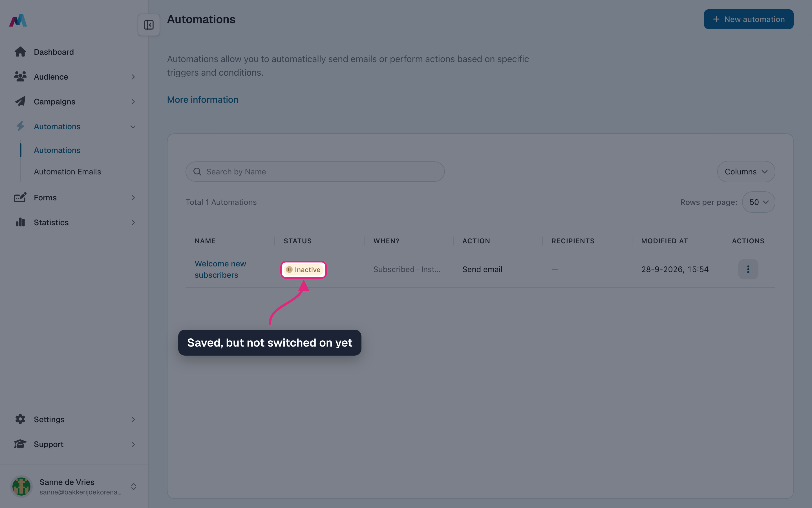The width and height of the screenshot is (812, 508).
Task: Click the Automations lightning bolt icon
Action: [20, 126]
